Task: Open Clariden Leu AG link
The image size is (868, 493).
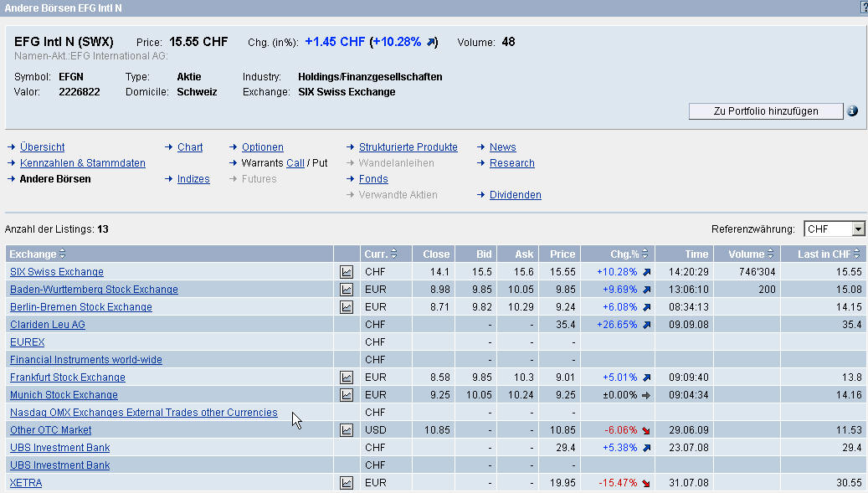Action: (x=48, y=324)
